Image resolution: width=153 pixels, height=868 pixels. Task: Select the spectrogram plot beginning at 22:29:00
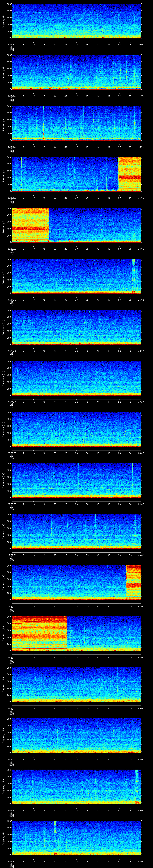tap(76, 21)
